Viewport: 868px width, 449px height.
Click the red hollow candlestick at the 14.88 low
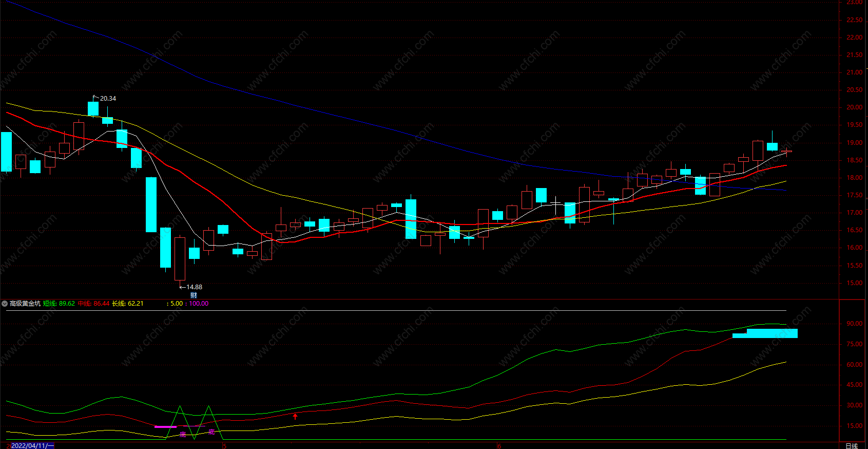(x=180, y=258)
